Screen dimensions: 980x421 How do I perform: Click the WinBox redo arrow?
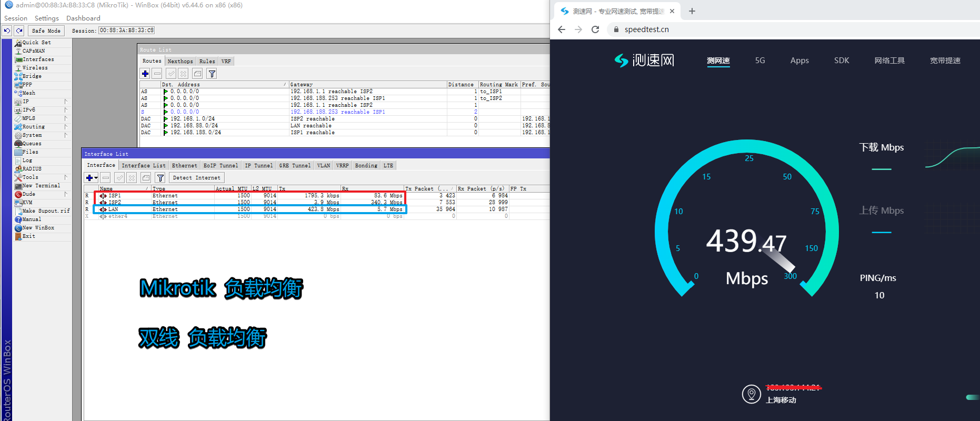(19, 31)
